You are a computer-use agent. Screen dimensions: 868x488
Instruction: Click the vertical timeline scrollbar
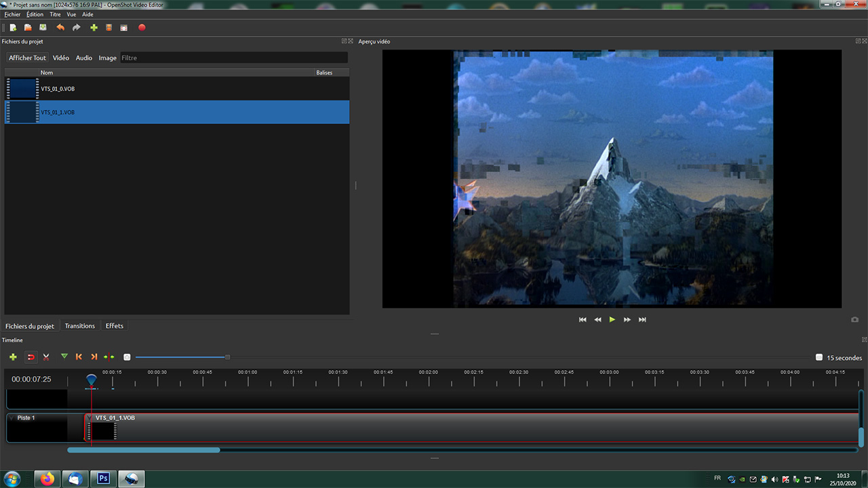(x=861, y=436)
